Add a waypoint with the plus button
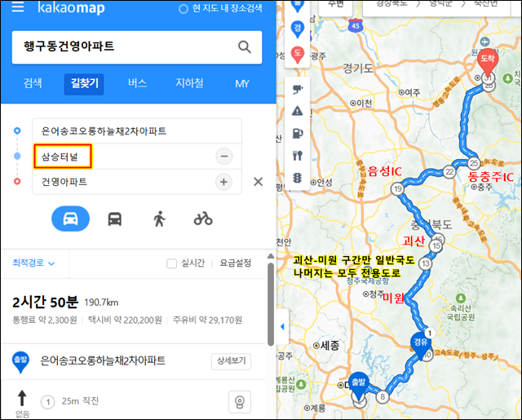 (223, 182)
